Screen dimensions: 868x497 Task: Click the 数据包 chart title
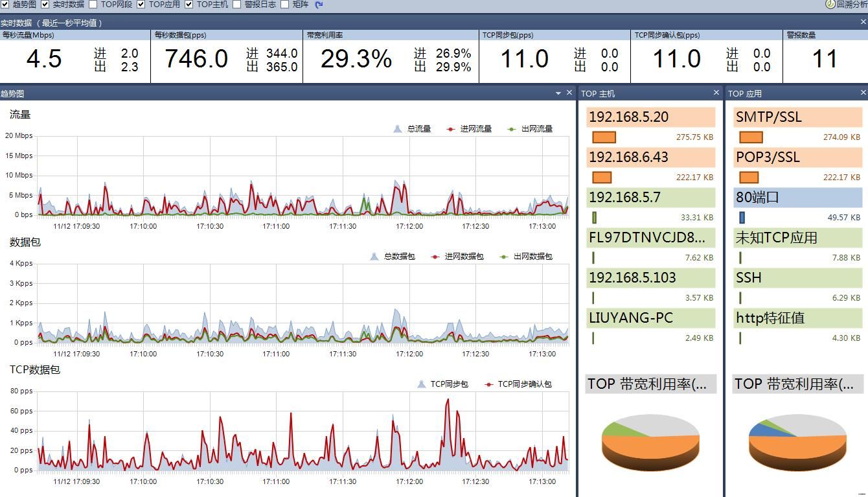(25, 242)
